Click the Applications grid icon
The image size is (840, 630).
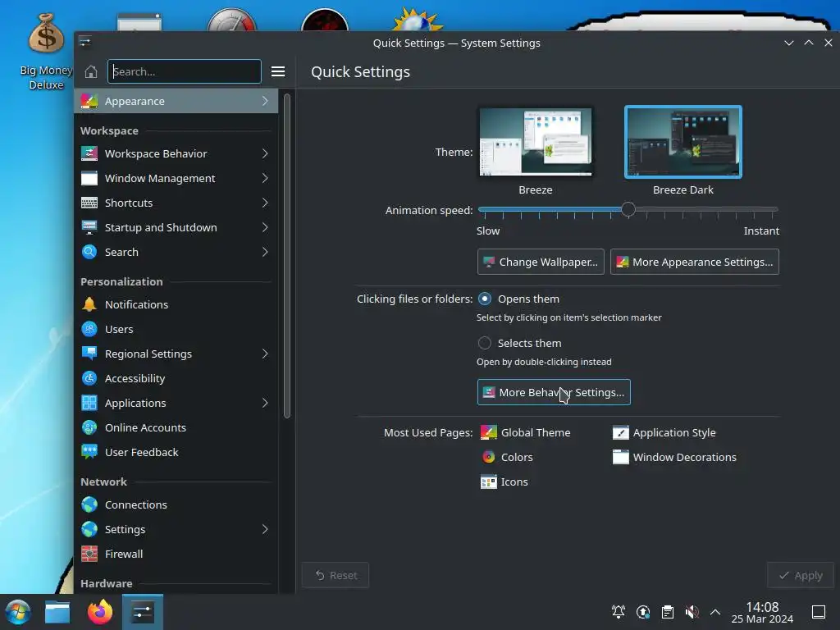(x=89, y=404)
